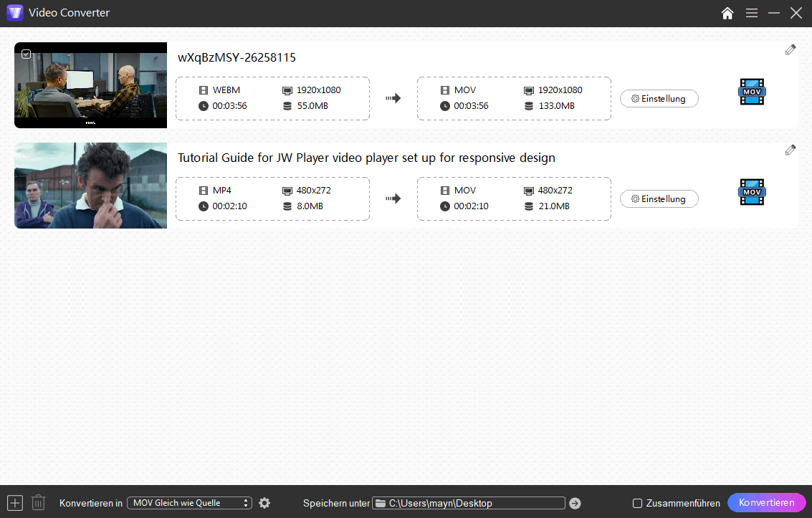Select the office scene video thumbnail
812x518 pixels.
90,85
